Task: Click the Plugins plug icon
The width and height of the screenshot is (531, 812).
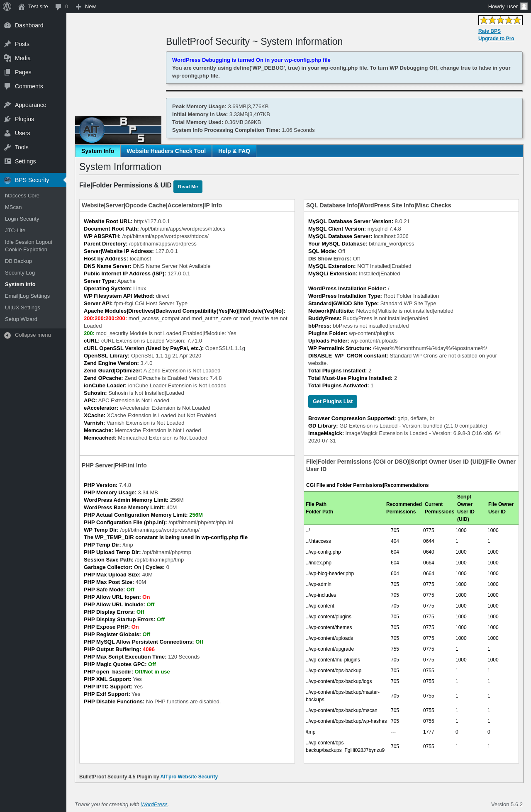Action: tap(7, 119)
